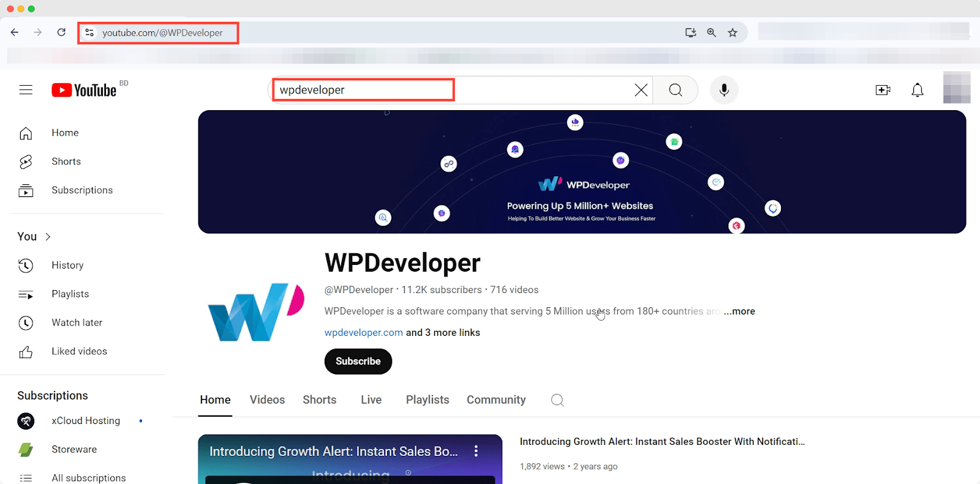Reload the page
Viewport: 980px width, 484px height.
click(x=61, y=32)
